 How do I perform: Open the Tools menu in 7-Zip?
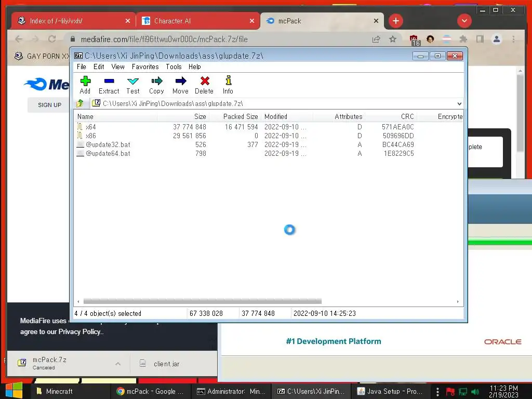[174, 66]
